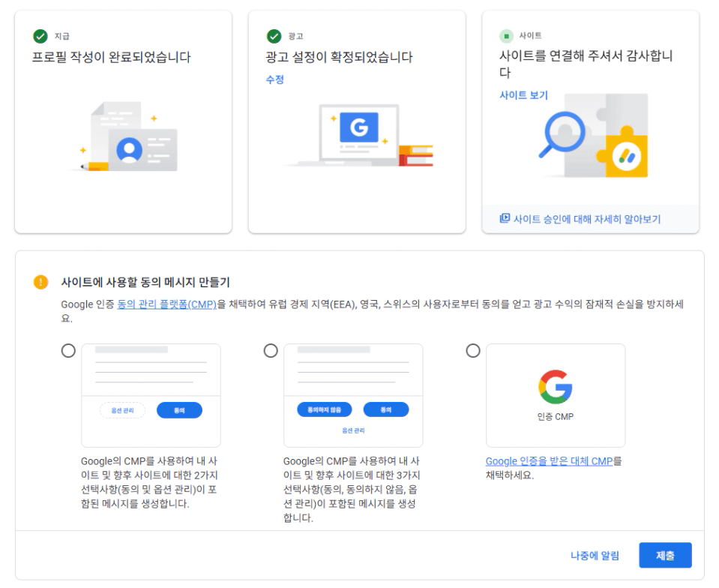Click the two-choice consent message preview
Viewport: 719px width, 588px height.
tap(151, 395)
